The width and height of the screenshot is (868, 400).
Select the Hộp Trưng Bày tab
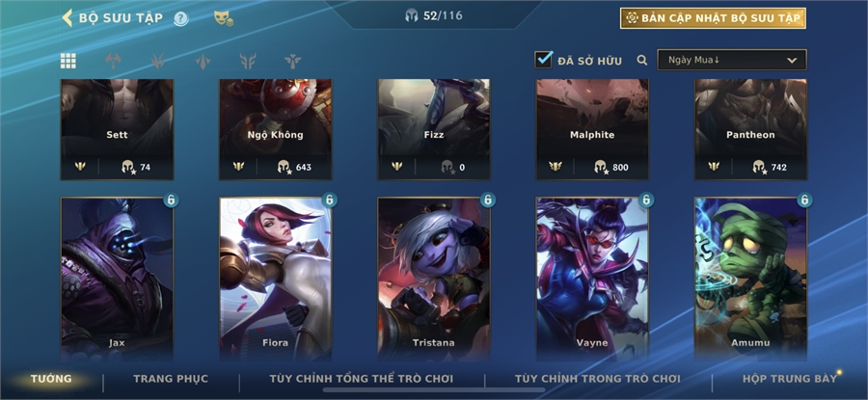pos(790,379)
